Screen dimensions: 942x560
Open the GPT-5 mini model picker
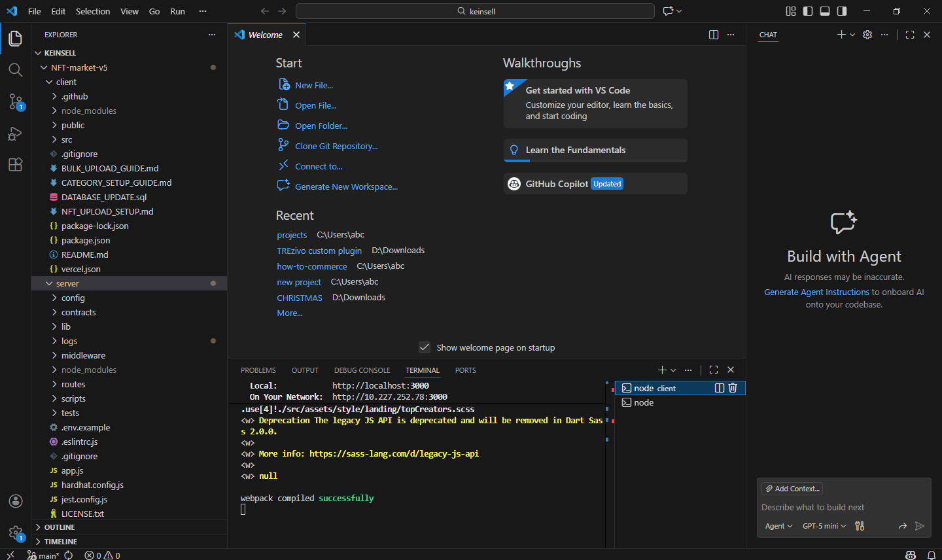824,526
